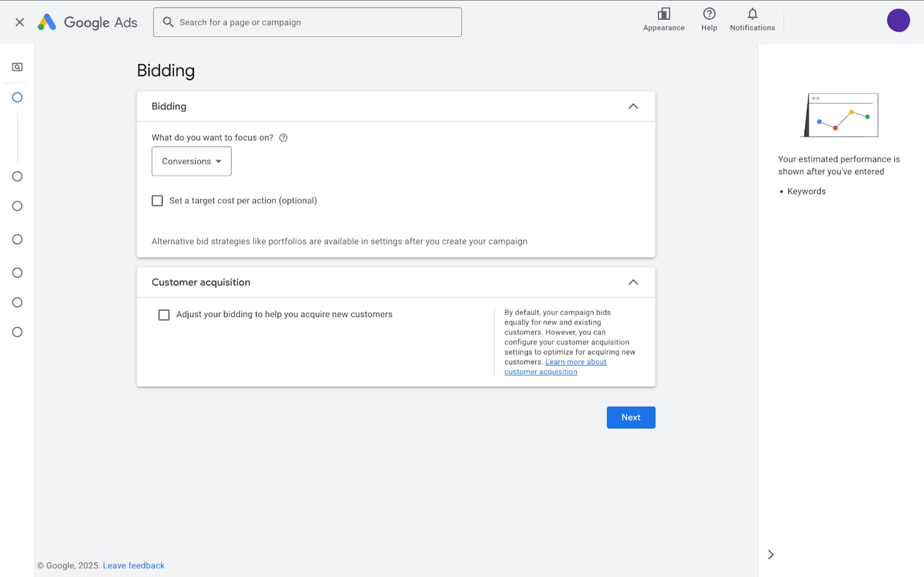Collapse the Customer acquisition section
The width and height of the screenshot is (924, 577).
[633, 282]
